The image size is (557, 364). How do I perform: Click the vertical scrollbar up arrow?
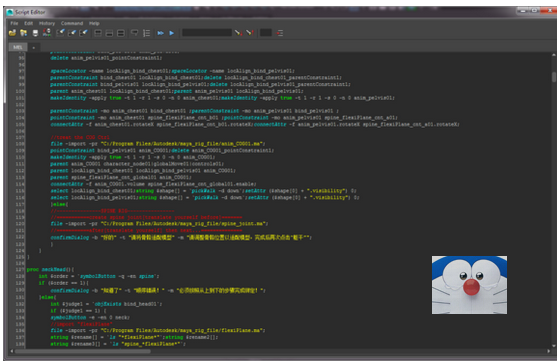click(554, 55)
